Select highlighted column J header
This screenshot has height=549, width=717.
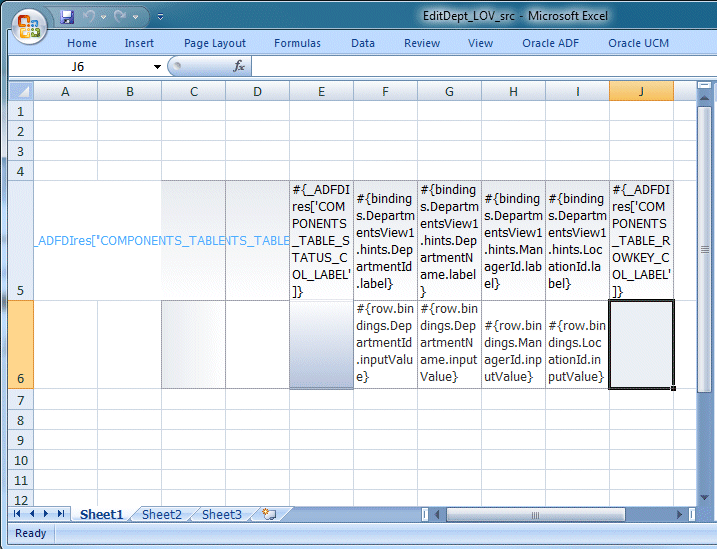pos(642,91)
